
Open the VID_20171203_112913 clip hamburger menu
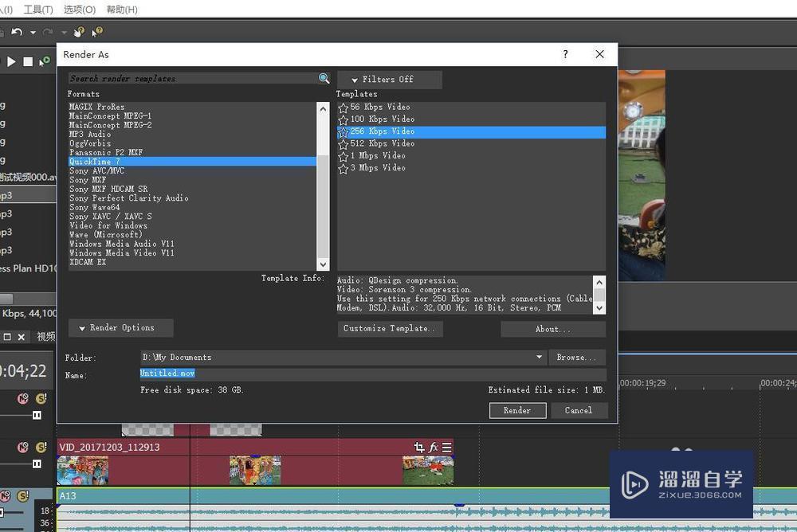click(447, 447)
